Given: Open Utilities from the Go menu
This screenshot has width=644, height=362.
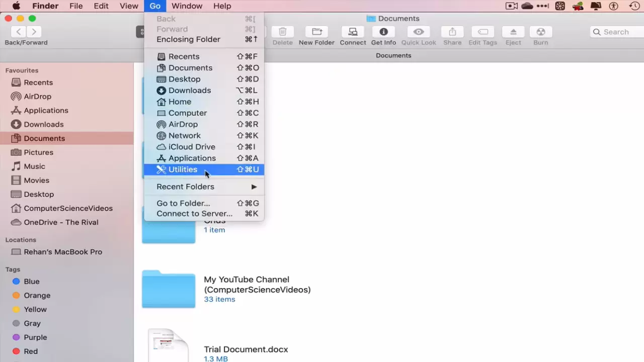Looking at the screenshot, I should point(204,169).
